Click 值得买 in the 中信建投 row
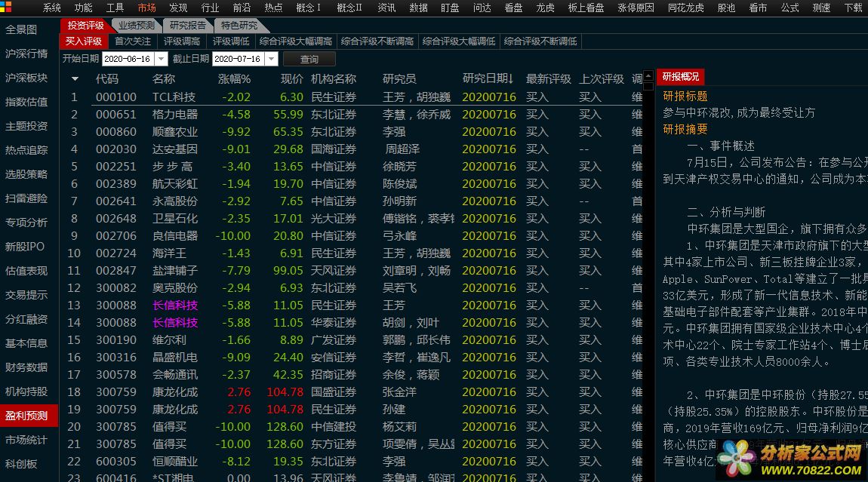 (169, 427)
